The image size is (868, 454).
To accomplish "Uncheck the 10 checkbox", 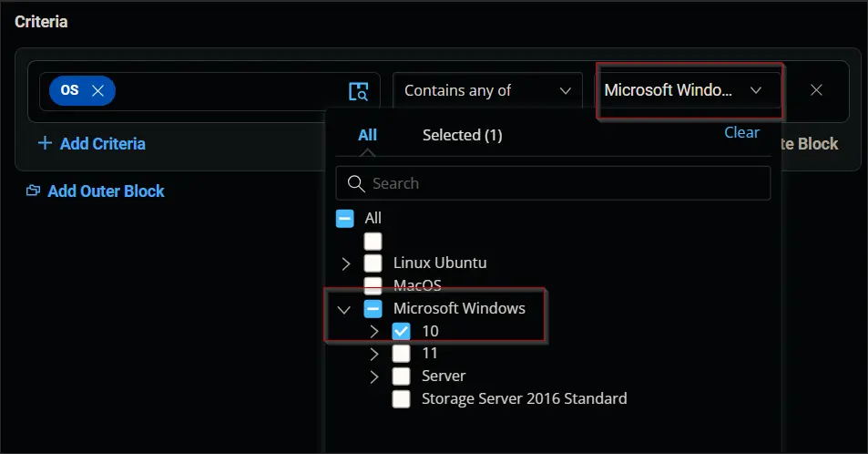I will pos(402,331).
